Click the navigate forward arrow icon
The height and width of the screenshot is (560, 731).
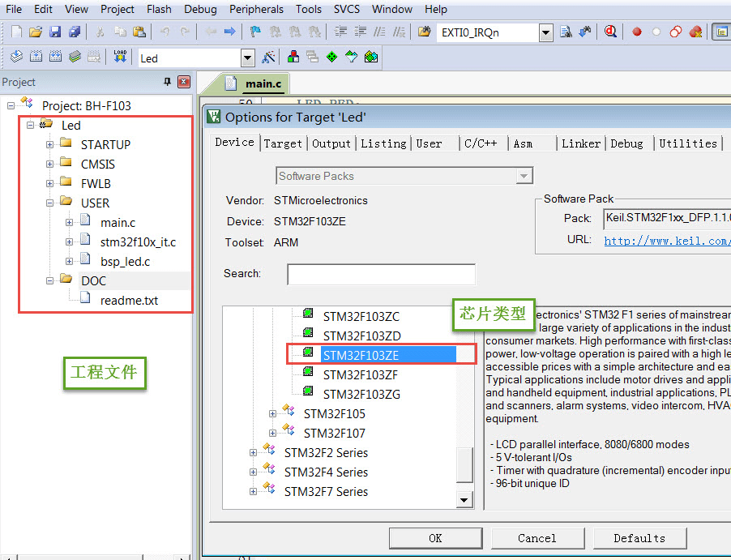pos(229,32)
